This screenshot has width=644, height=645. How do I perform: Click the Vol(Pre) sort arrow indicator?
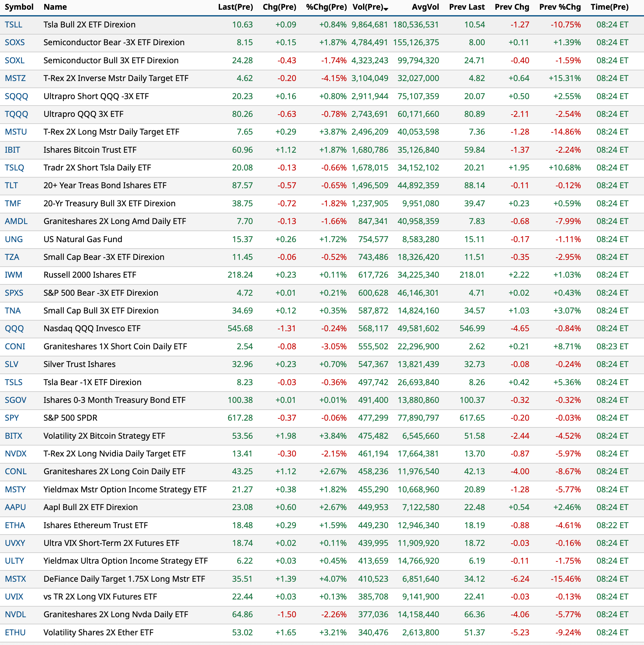386,9
